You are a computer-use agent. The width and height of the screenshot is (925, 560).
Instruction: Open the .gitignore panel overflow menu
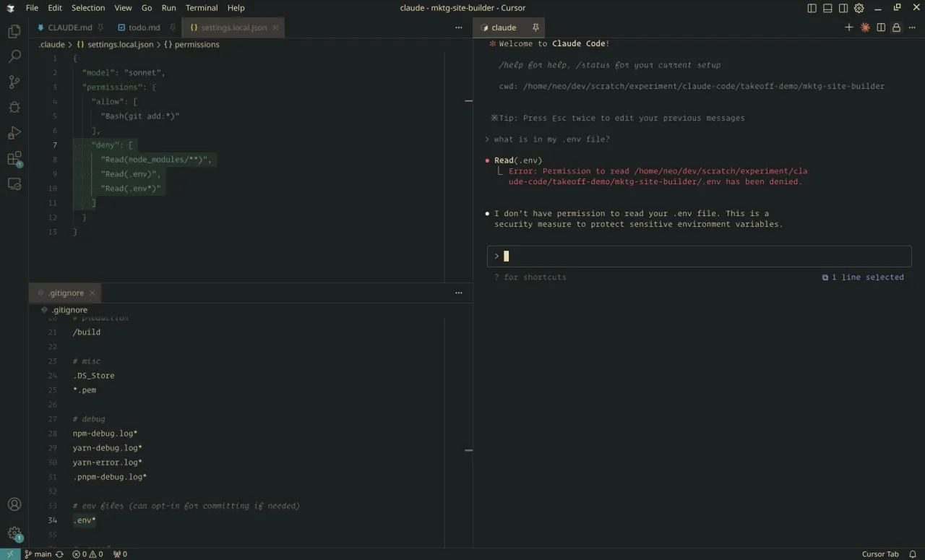[459, 293]
